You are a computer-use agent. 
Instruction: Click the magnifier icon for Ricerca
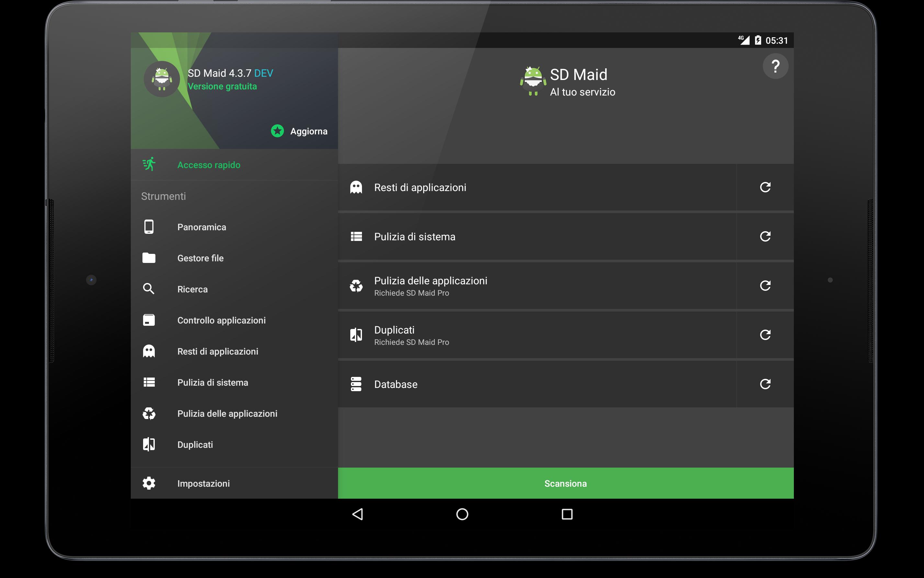click(x=149, y=289)
